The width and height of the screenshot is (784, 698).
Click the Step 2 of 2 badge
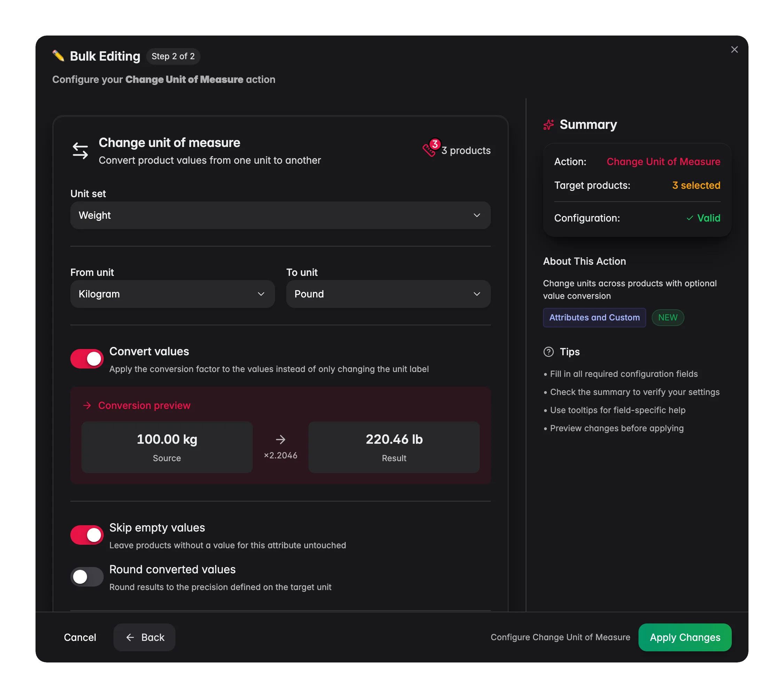pos(173,56)
